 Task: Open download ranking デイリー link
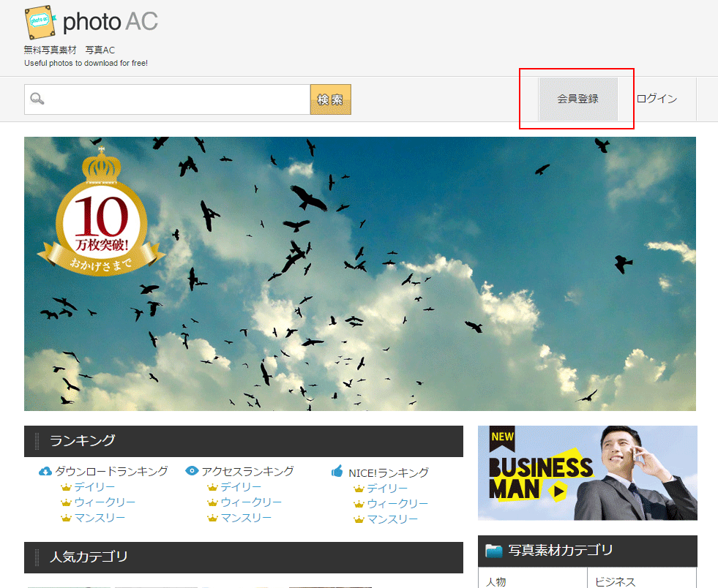[x=94, y=487]
